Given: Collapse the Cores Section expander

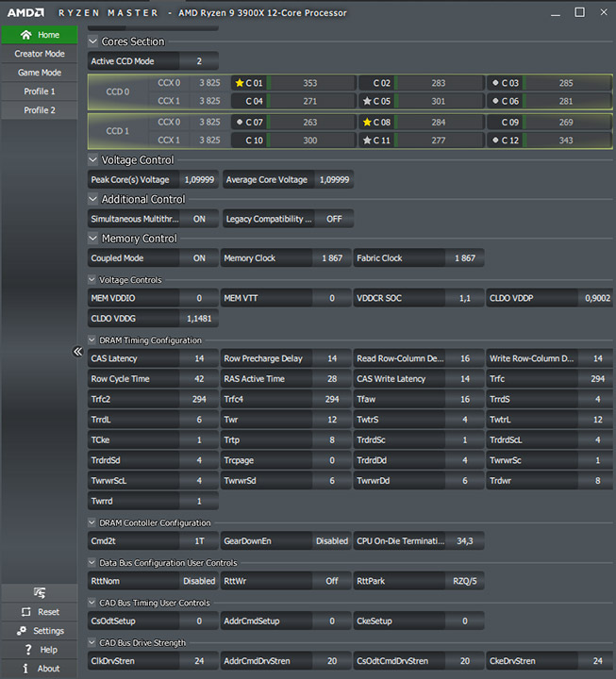Looking at the screenshot, I should (92, 41).
